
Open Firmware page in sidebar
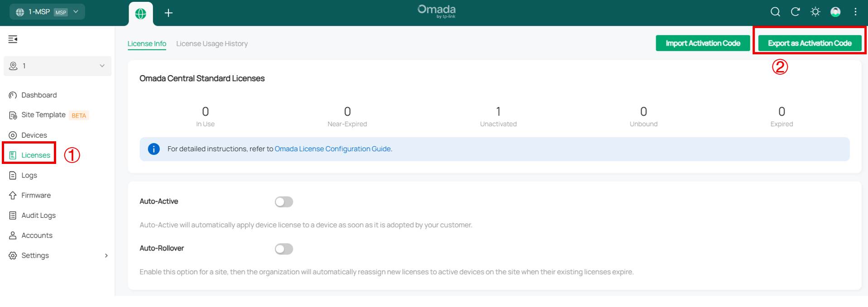click(36, 195)
